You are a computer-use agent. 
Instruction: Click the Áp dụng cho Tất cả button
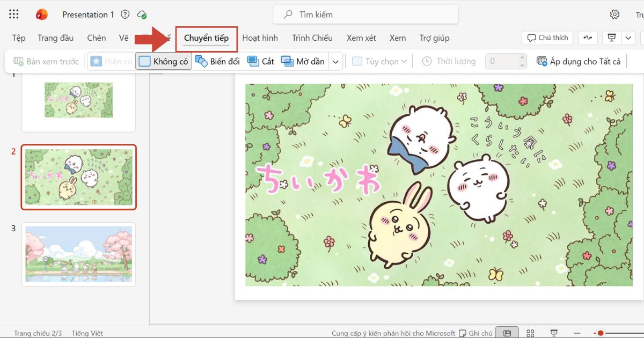[579, 61]
